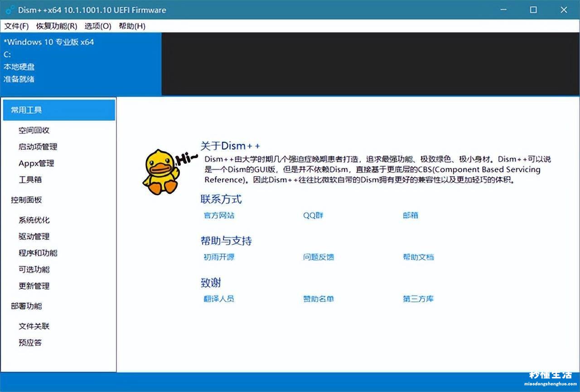Click the yellow duck mascot image
This screenshot has width=580, height=392.
click(162, 172)
